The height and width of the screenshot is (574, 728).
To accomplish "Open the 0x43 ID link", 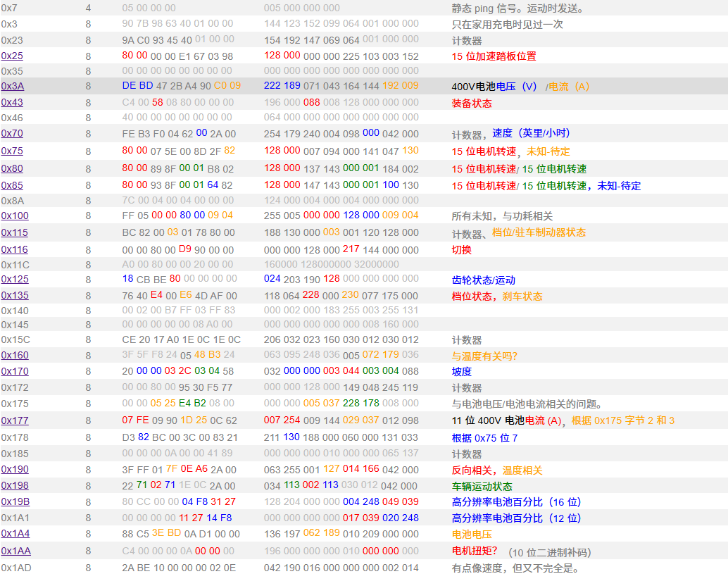I will click(12, 103).
